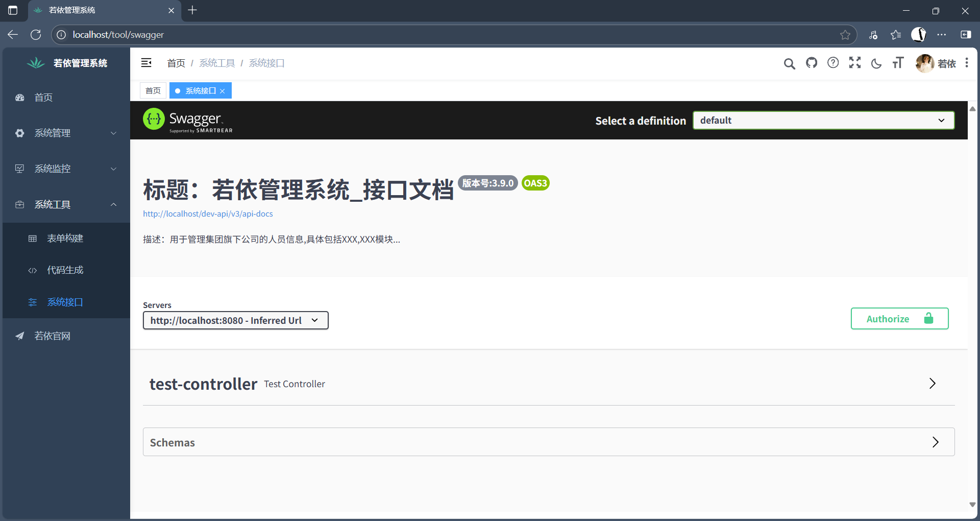Open browser favorites list icon

click(896, 35)
